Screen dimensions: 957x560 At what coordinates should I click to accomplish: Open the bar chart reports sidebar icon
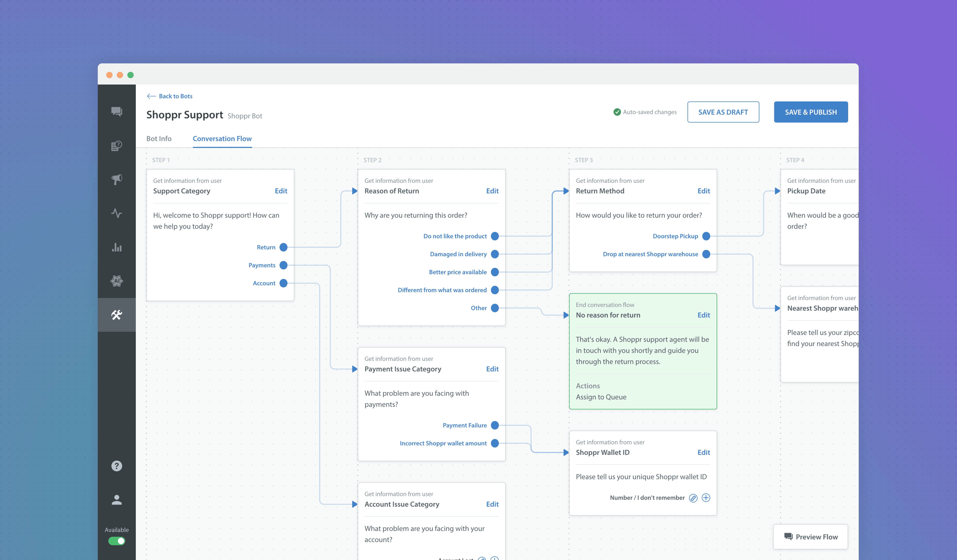click(x=117, y=248)
